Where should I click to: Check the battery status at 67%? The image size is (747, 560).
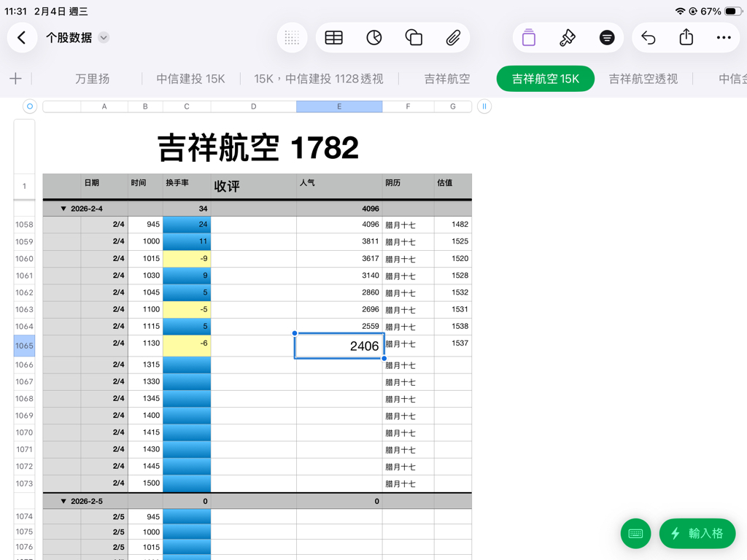(721, 12)
